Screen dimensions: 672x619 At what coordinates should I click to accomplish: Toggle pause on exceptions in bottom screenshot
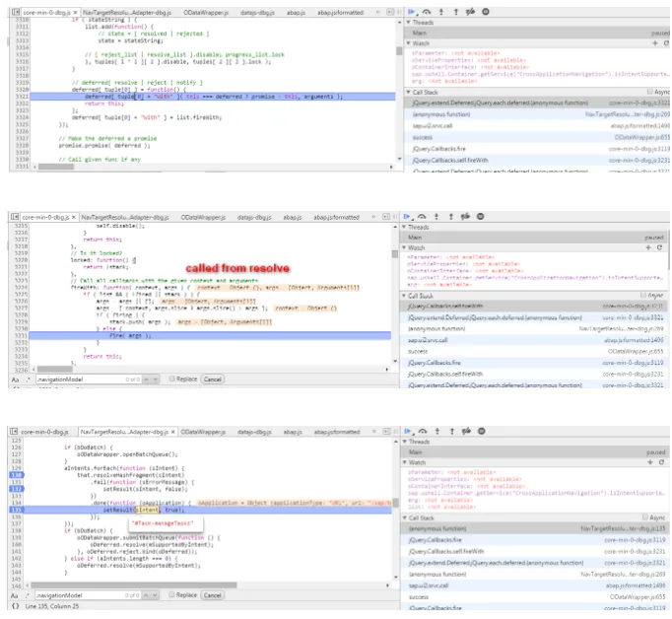coord(482,432)
